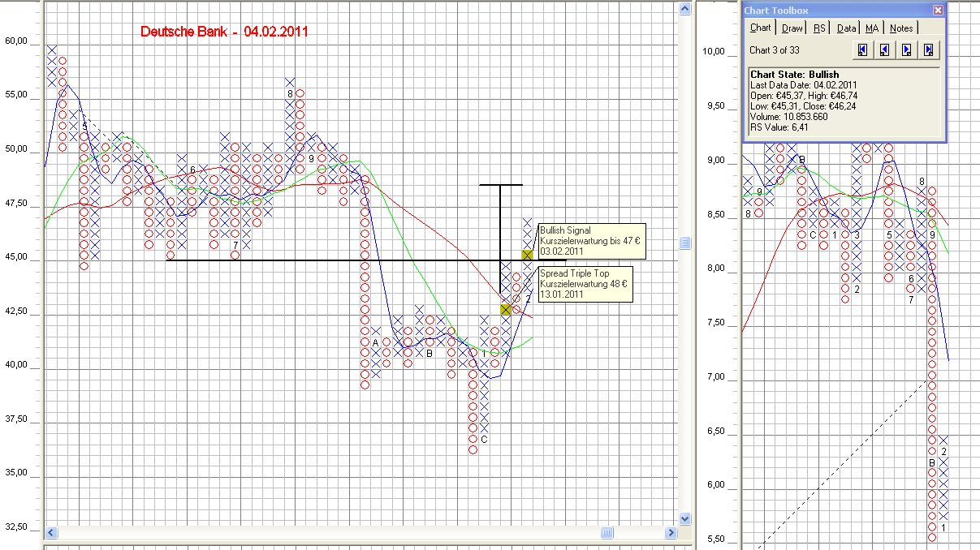Go to the first chart
Viewport: 980px width, 550px height.
click(862, 50)
